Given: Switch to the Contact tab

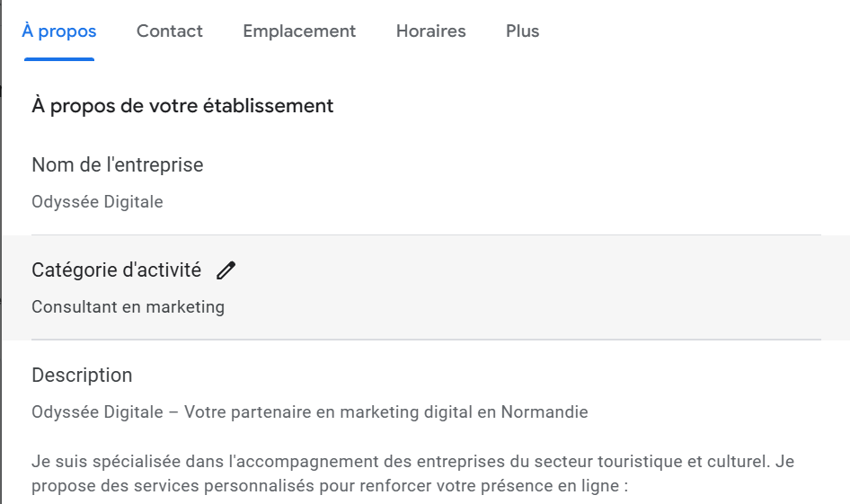Looking at the screenshot, I should click(x=169, y=31).
